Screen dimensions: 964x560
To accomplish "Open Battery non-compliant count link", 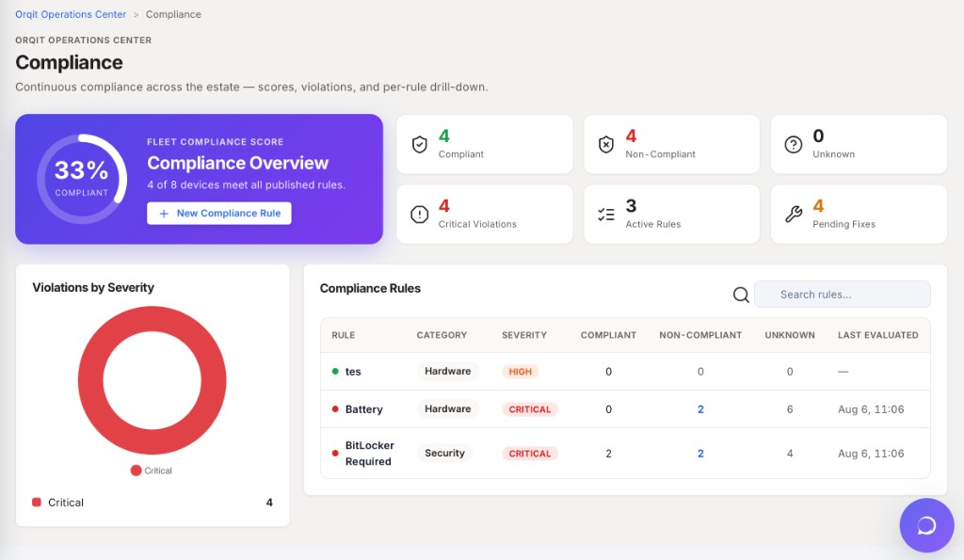I will pos(700,409).
